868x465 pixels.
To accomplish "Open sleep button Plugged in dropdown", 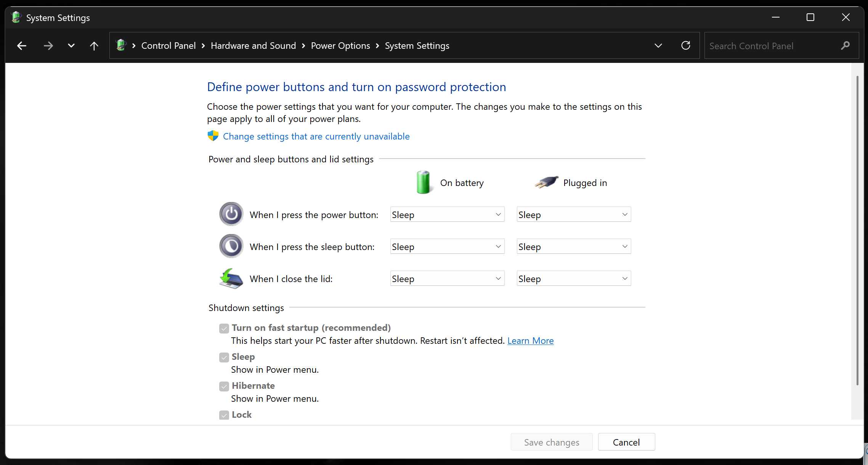I will pyautogui.click(x=573, y=247).
